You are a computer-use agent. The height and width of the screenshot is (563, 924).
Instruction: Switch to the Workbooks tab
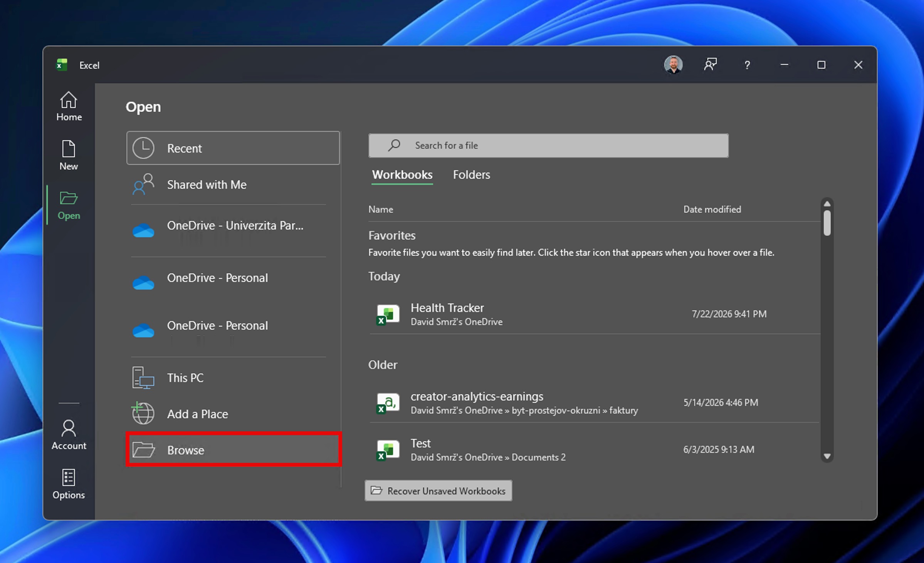402,174
